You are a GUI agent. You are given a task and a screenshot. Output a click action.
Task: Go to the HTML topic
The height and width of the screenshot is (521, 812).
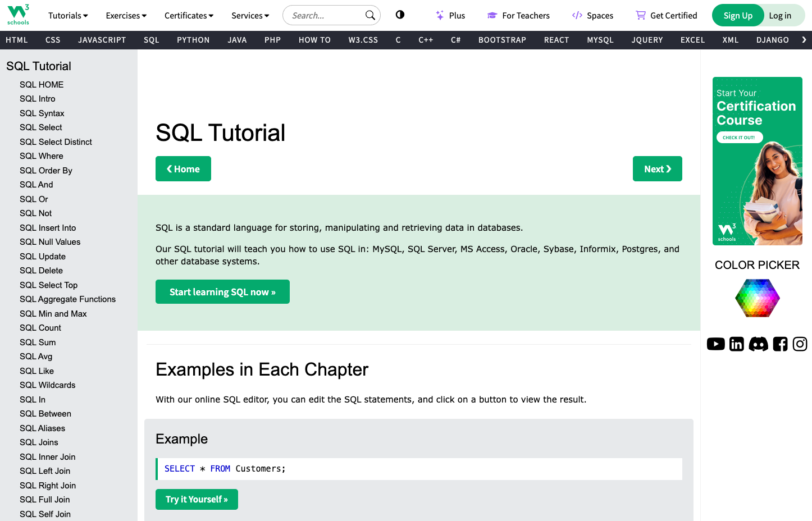pos(17,40)
